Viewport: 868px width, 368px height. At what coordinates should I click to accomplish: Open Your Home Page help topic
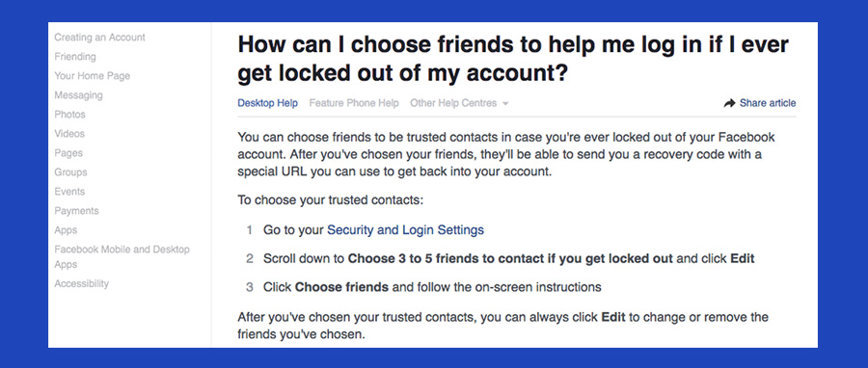point(93,76)
